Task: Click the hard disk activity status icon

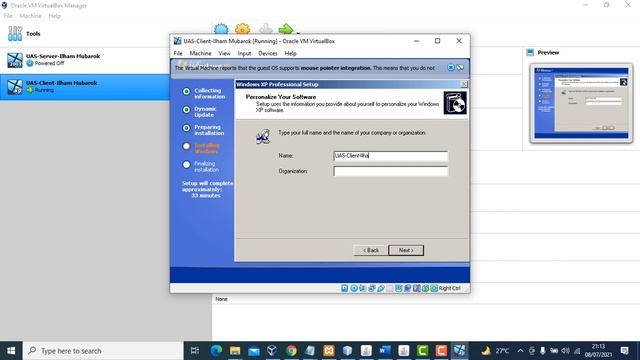Action: click(x=345, y=288)
